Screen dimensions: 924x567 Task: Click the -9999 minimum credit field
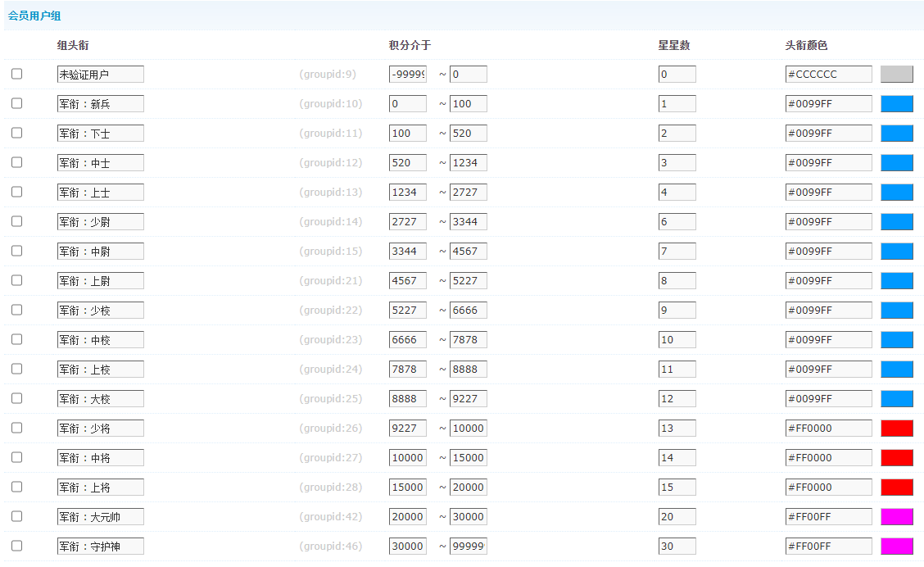click(408, 75)
